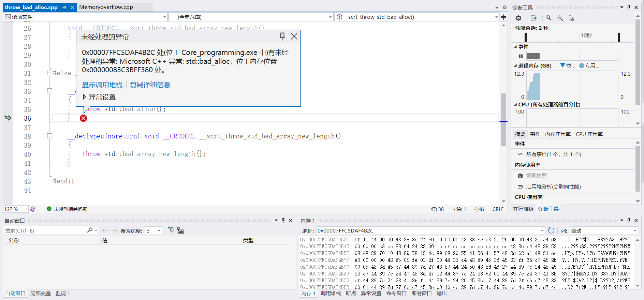Switch to the 调用堆栈 (Call Stack) tab
Viewport: 644px width, 300px height.
click(331, 293)
